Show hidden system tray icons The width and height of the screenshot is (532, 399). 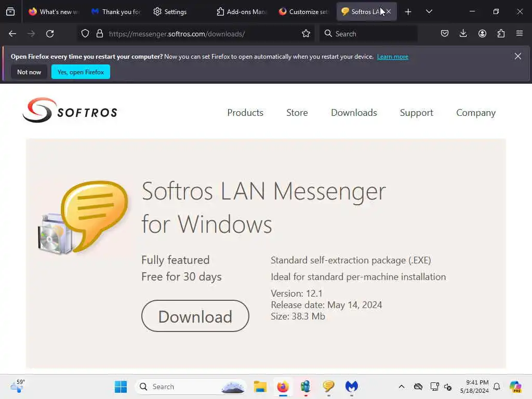coord(402,387)
